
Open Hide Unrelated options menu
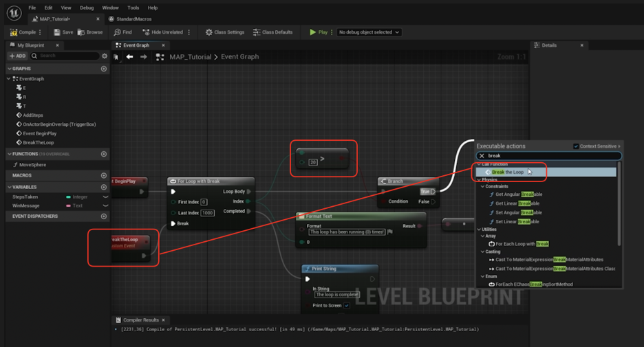(x=189, y=32)
